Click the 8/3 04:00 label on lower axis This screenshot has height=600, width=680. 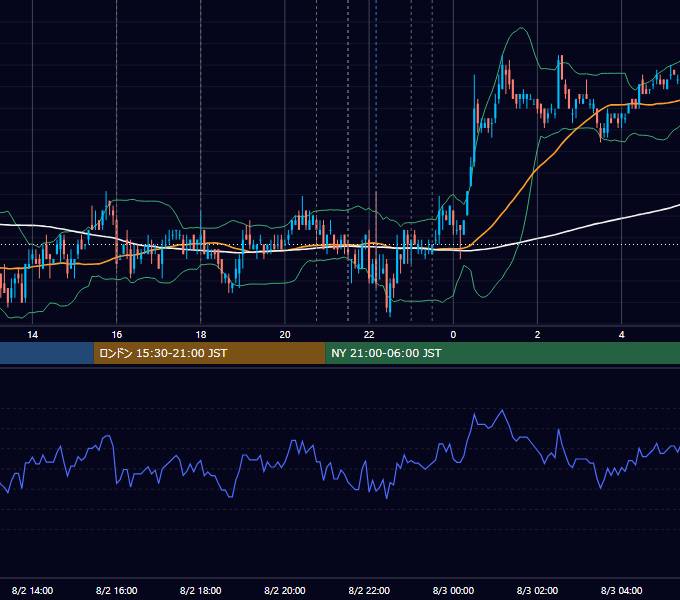click(x=621, y=590)
